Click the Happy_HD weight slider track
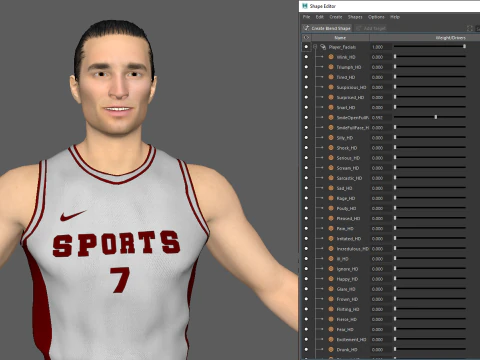The image size is (480, 360). 430,279
